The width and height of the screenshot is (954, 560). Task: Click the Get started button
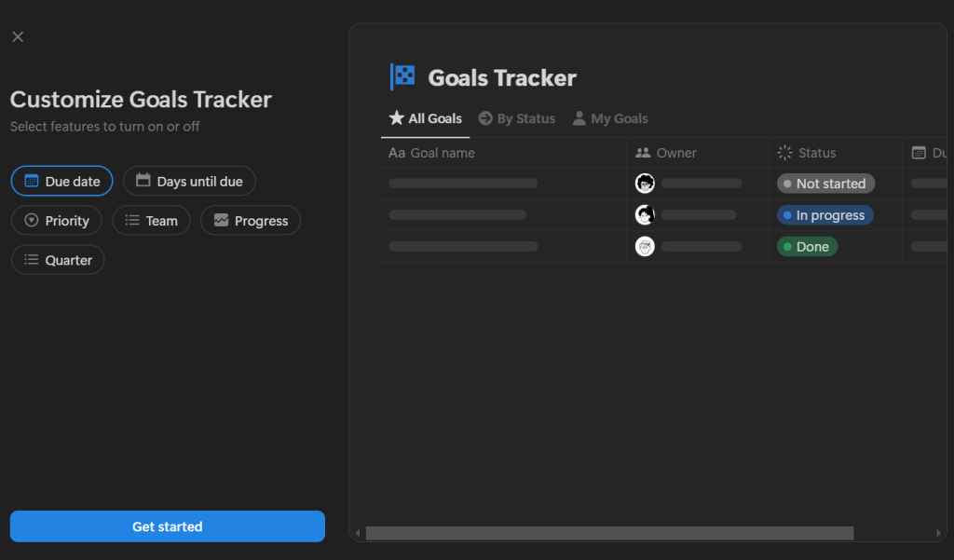point(168,526)
